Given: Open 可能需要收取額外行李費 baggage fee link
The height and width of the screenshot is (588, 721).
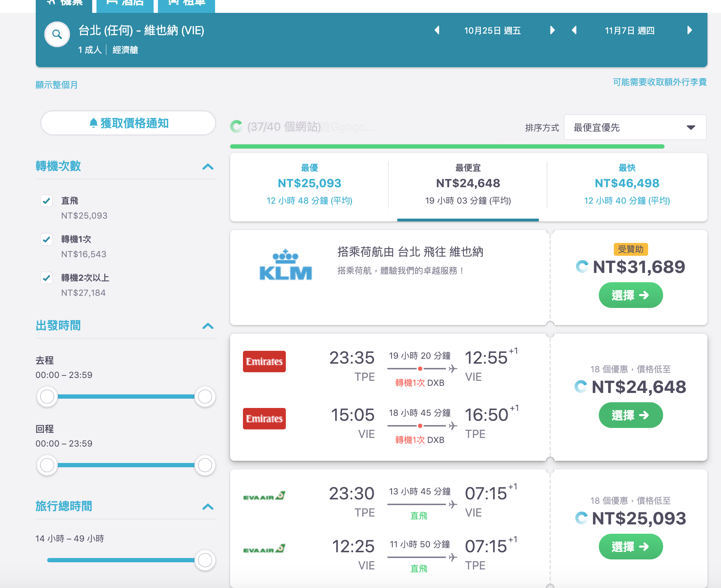Looking at the screenshot, I should coord(660,82).
